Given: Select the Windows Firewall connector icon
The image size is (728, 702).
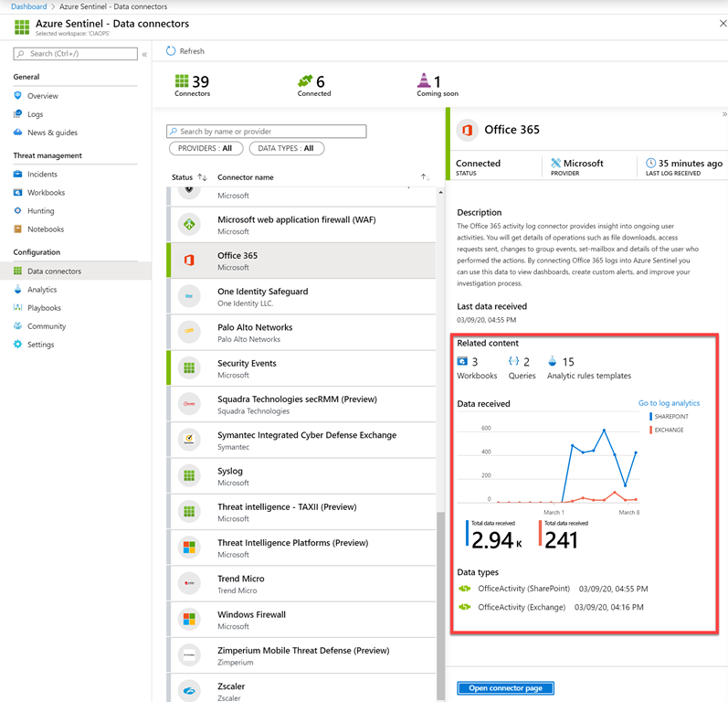Looking at the screenshot, I should pyautogui.click(x=189, y=619).
